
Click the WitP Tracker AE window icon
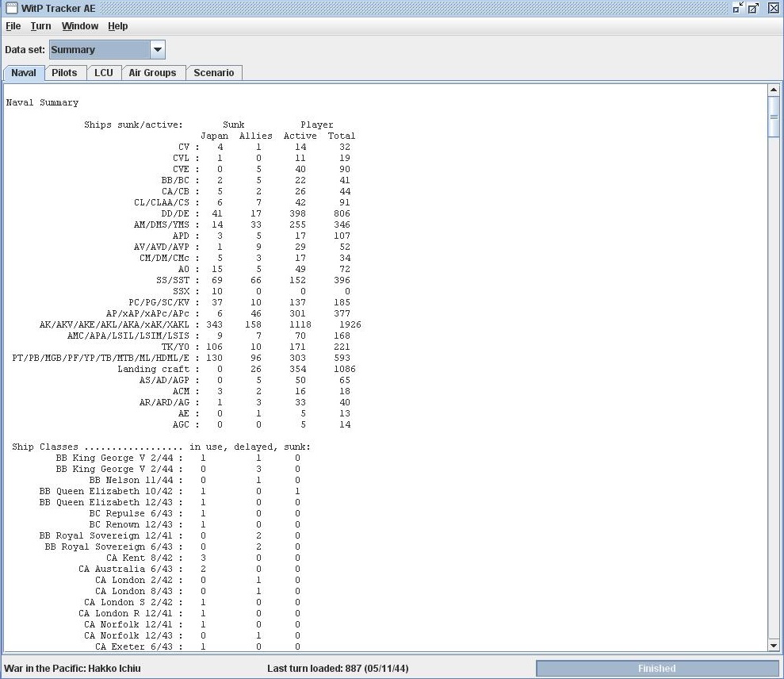[x=11, y=8]
